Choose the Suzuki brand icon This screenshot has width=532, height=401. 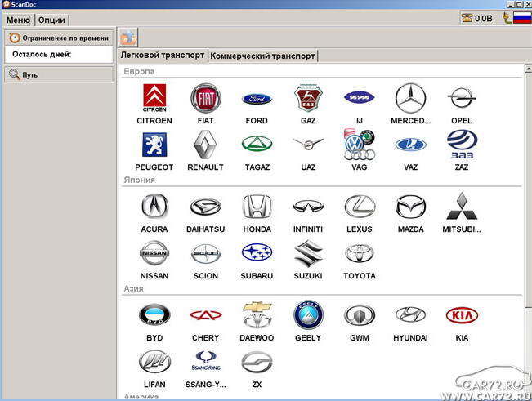pos(308,253)
